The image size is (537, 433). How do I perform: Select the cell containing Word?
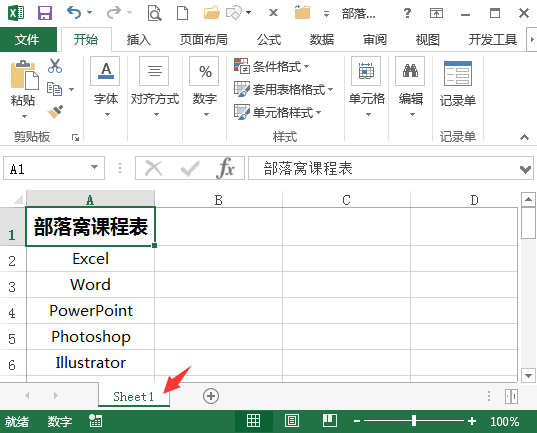[90, 285]
